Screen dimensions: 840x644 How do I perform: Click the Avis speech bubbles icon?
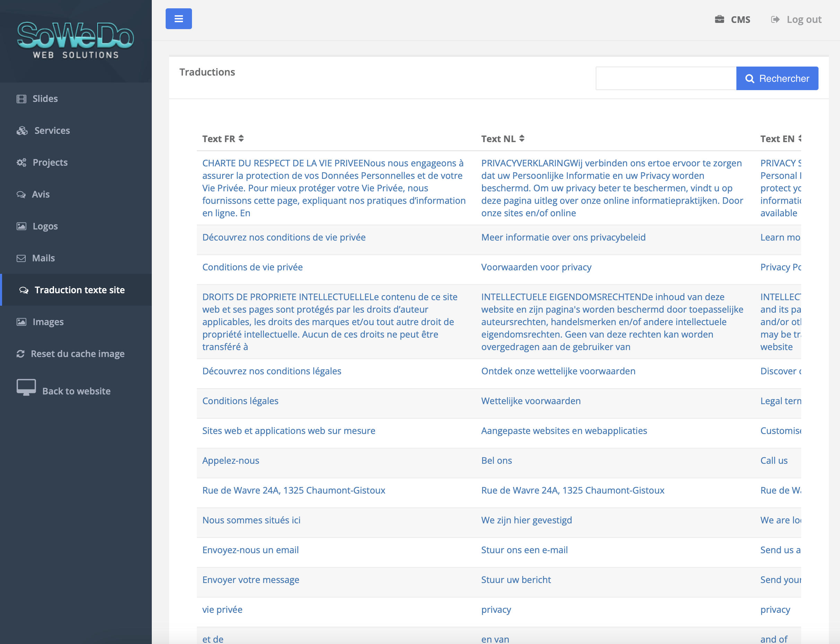tap(21, 194)
